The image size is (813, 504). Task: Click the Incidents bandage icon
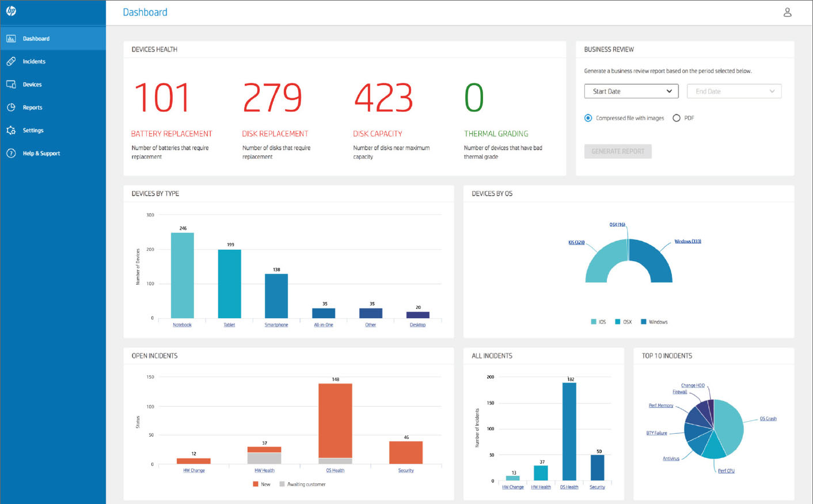click(x=11, y=62)
